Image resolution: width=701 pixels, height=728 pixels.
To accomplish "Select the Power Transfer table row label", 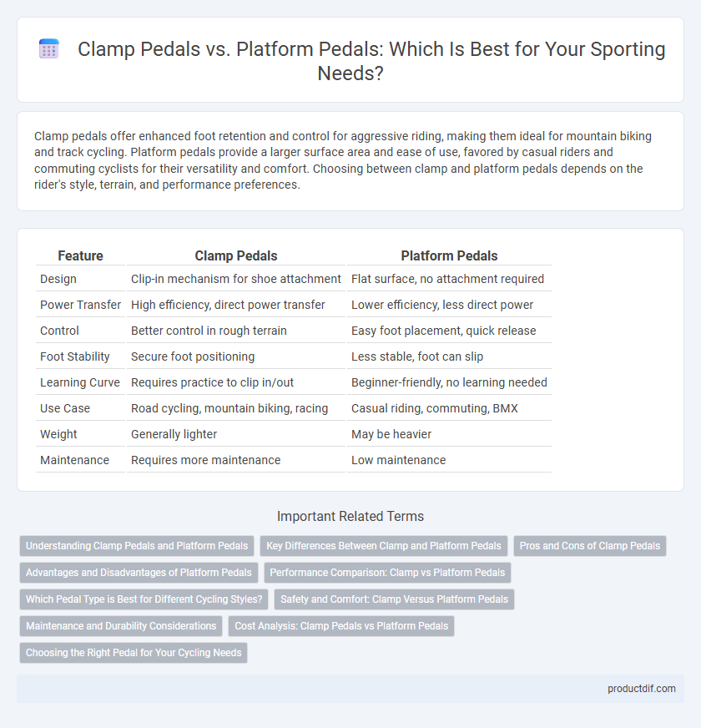I will click(x=80, y=305).
